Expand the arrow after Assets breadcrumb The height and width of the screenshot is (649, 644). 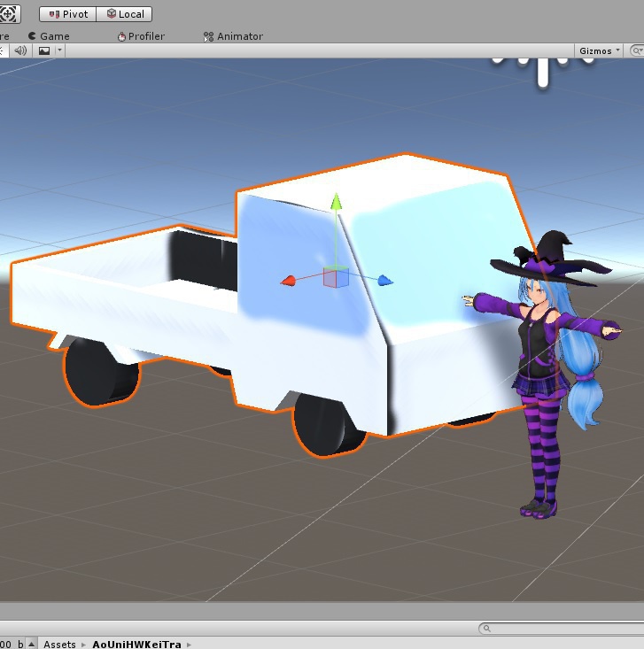tap(83, 645)
